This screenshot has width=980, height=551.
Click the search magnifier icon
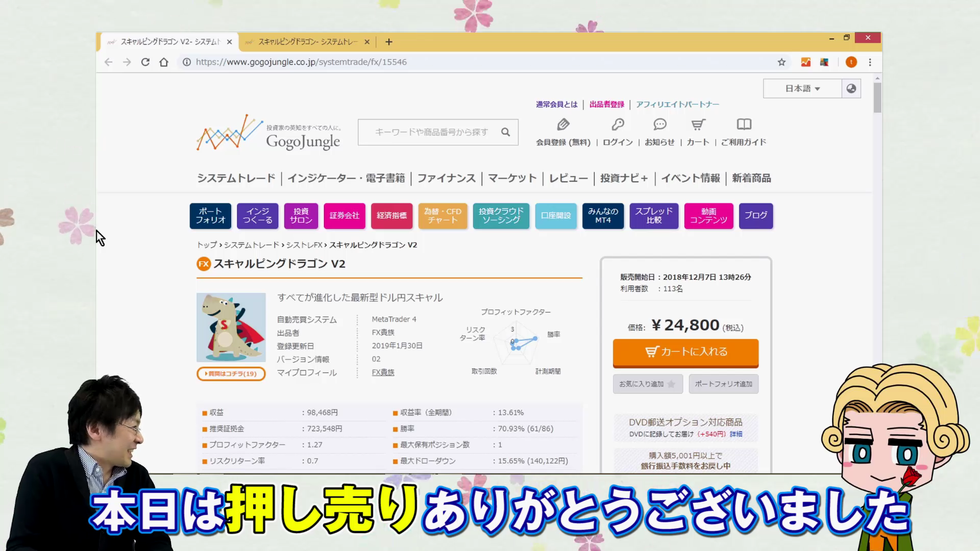(505, 132)
